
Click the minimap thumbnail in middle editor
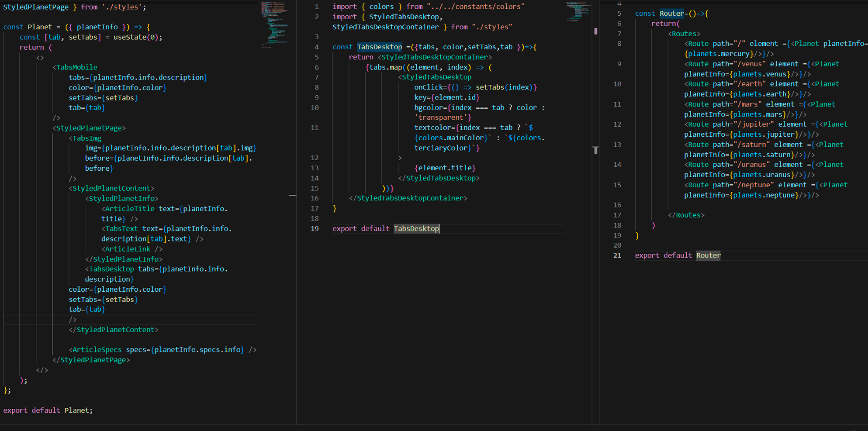579,11
